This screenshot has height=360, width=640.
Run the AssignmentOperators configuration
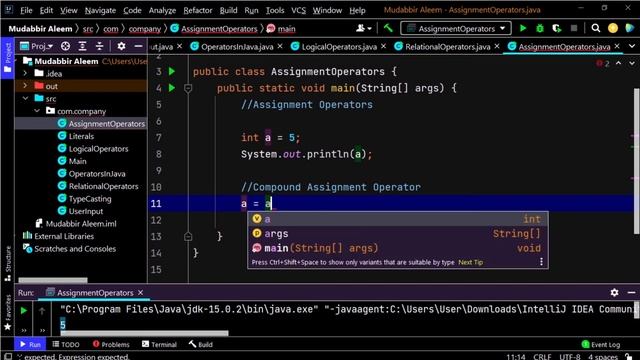523,28
